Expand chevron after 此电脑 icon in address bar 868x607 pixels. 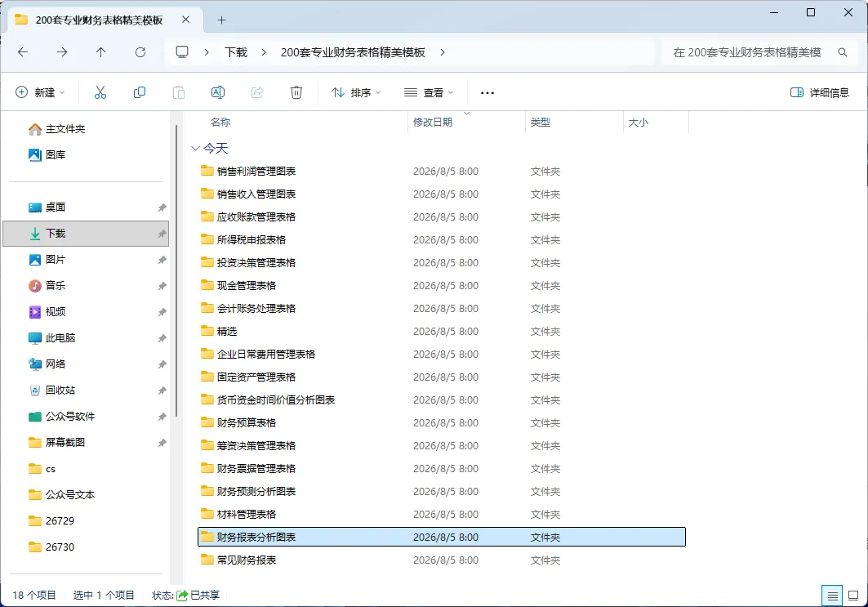[207, 52]
